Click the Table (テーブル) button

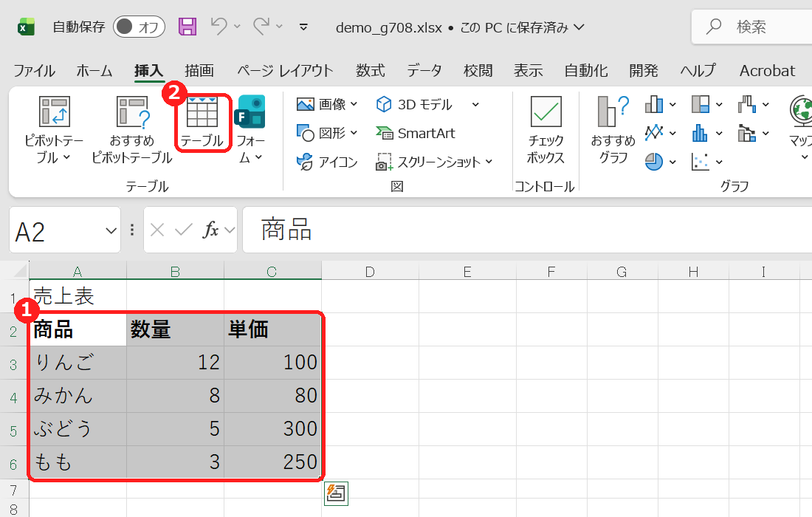[x=202, y=123]
